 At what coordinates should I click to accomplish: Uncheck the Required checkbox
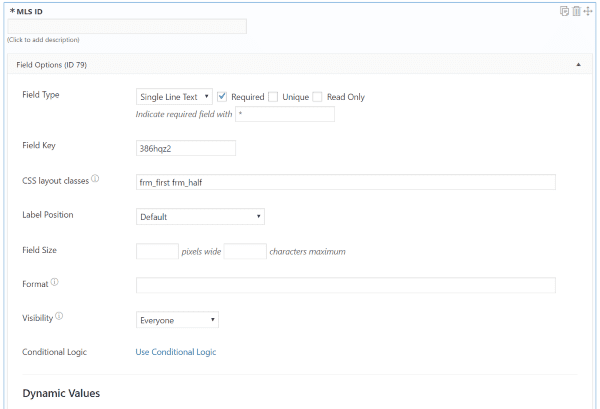[x=222, y=97]
